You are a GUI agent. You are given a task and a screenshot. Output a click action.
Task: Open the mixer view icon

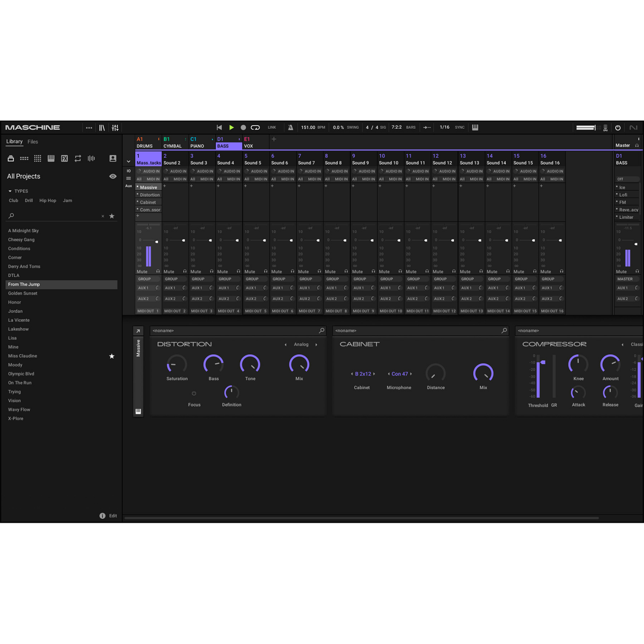(x=115, y=128)
